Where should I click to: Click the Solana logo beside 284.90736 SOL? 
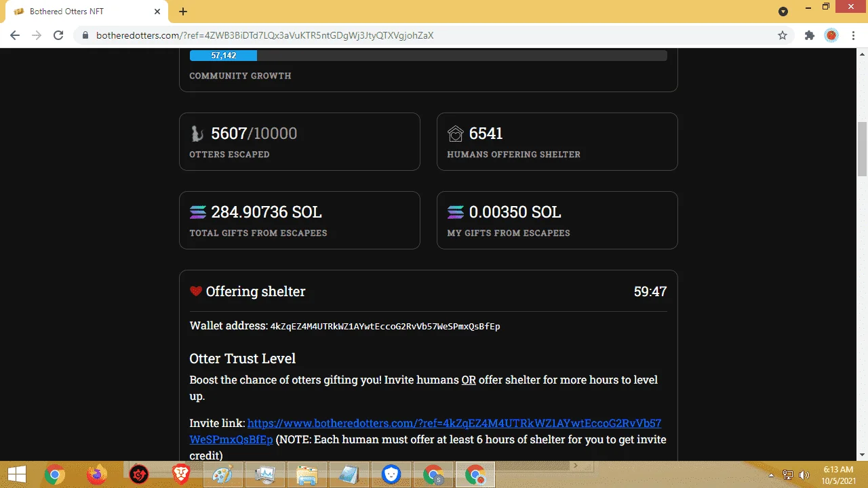(x=197, y=212)
